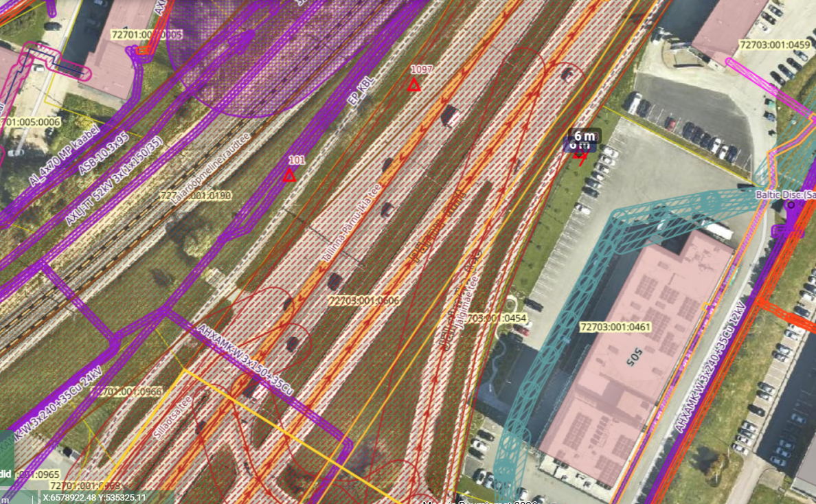Open the layers panel button at bottom-left
The image size is (816, 504).
8,474
